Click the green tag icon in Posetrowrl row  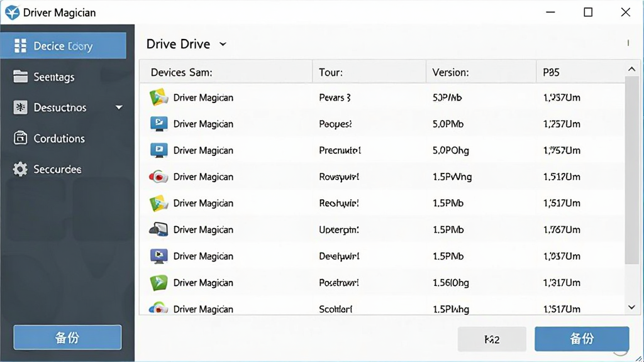pyautogui.click(x=158, y=282)
